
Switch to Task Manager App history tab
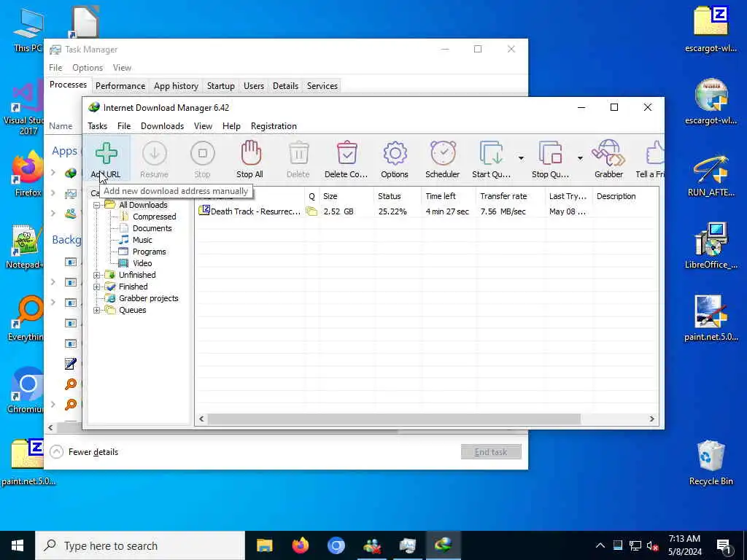[x=176, y=86]
